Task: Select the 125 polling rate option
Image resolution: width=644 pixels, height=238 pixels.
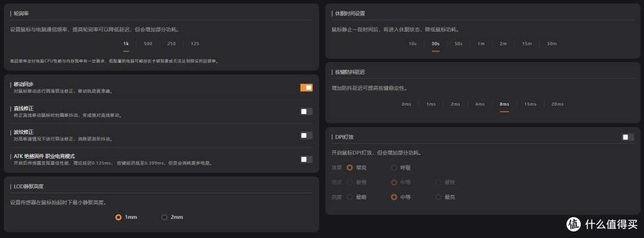Action: [195, 44]
